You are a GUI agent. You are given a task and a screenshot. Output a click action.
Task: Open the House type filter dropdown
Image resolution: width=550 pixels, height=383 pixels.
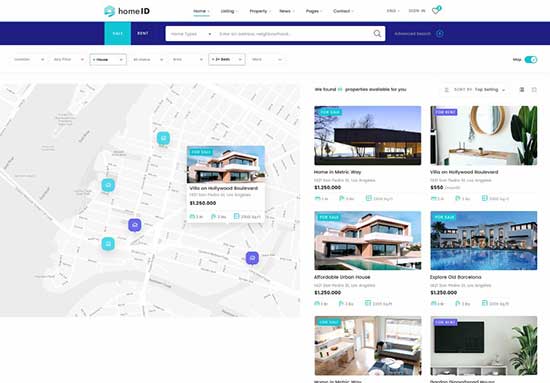pyautogui.click(x=108, y=60)
